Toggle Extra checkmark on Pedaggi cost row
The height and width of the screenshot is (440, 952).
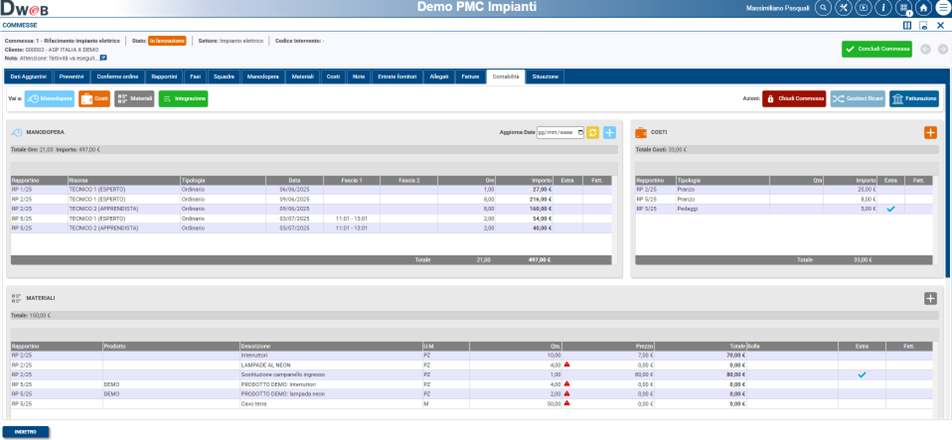[x=890, y=209]
